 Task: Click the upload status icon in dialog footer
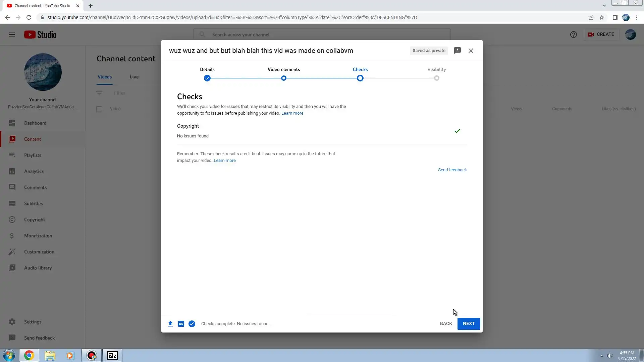tap(170, 324)
